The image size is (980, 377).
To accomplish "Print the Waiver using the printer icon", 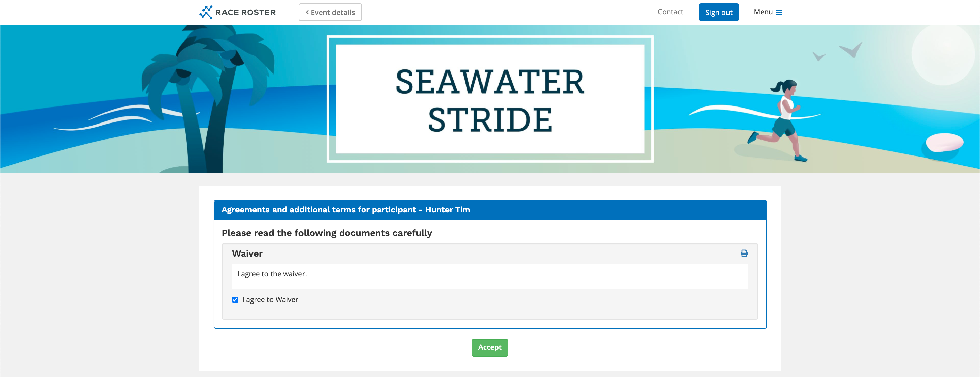I will 744,253.
